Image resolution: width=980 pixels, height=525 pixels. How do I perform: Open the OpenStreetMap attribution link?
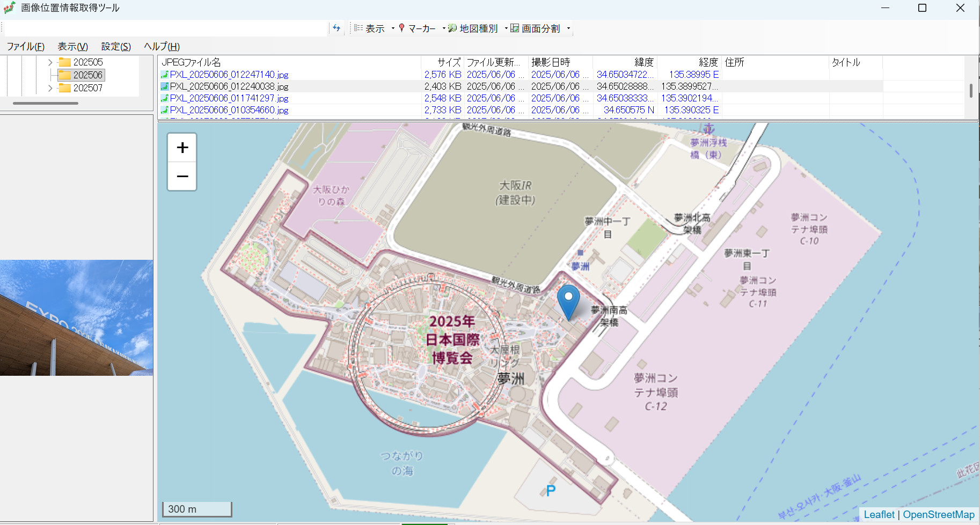pos(938,514)
